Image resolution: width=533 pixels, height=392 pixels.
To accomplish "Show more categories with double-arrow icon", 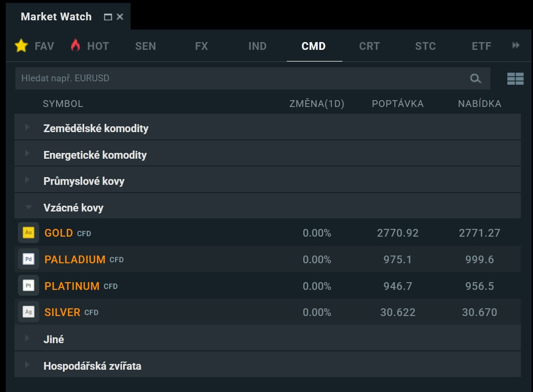I will [x=516, y=45].
